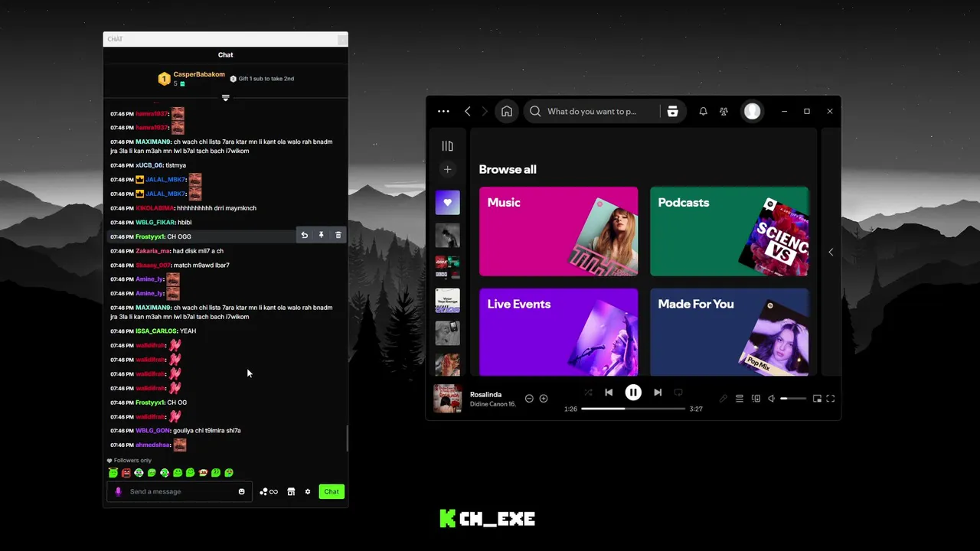Skip to previous track

click(609, 393)
